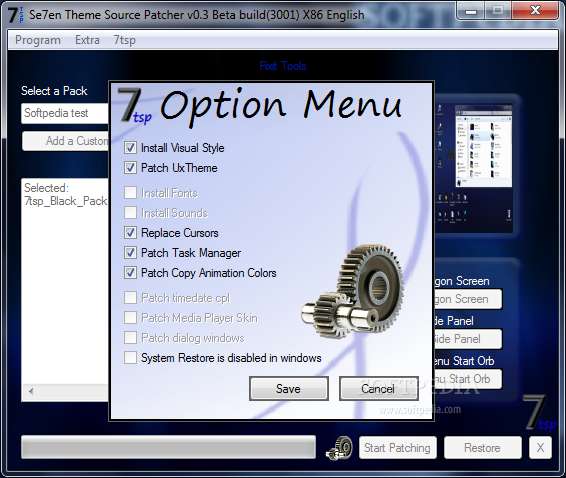Click disabled Patch timedate cpl checkbox
Screen dimensions: 566x478
(130, 298)
